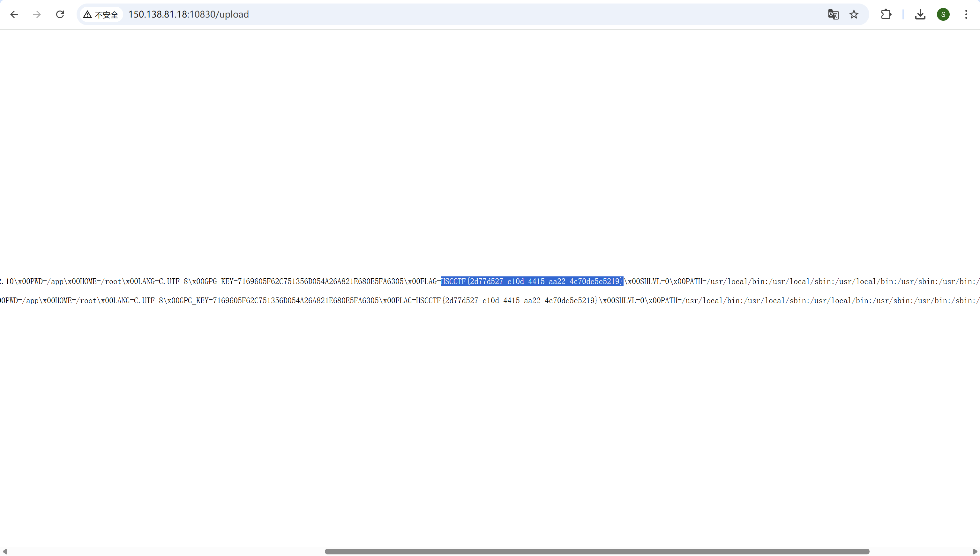The image size is (980, 556).
Task: Open the 不安全 site security warning
Action: click(101, 14)
